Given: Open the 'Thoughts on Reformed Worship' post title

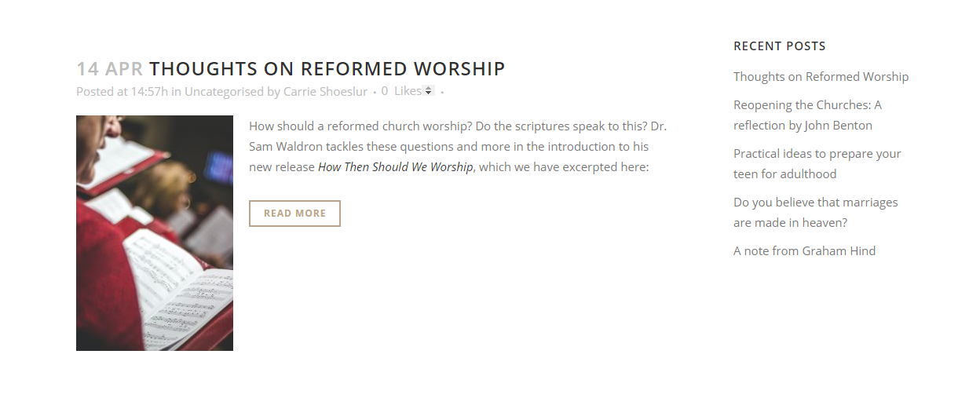Looking at the screenshot, I should coord(327,69).
